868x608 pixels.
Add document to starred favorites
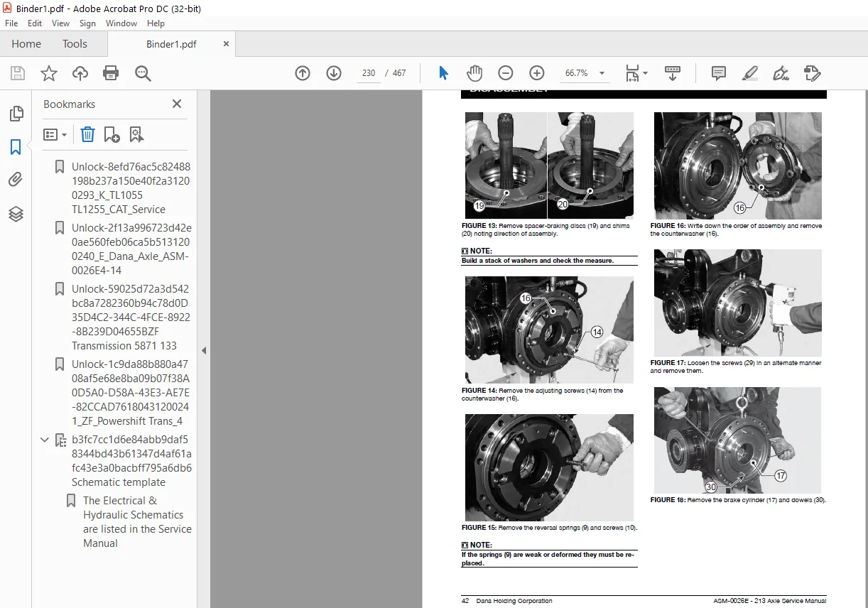(48, 73)
